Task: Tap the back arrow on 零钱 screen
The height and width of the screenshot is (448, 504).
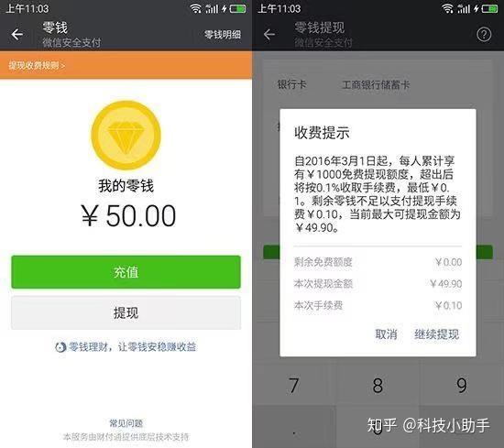Action: tap(17, 35)
